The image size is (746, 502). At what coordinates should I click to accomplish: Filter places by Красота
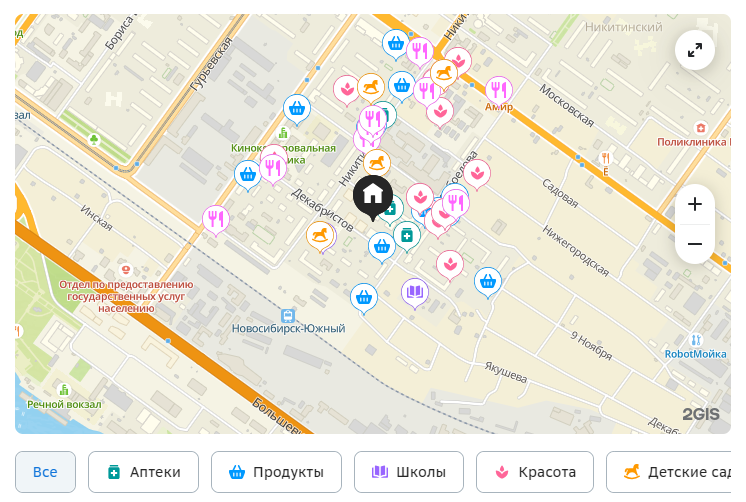click(535, 472)
